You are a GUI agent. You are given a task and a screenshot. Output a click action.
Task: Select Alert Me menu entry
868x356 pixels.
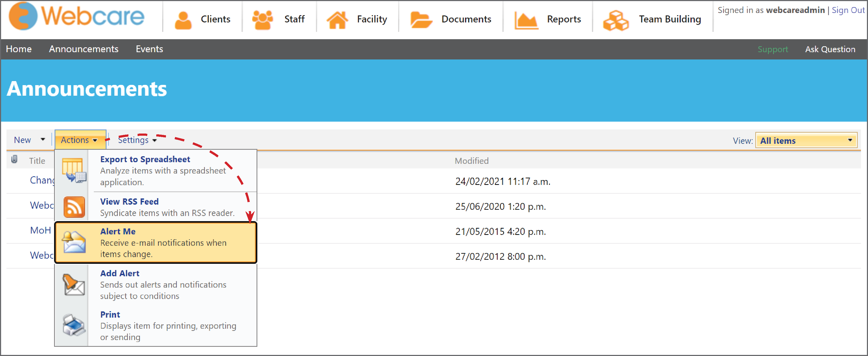point(156,242)
